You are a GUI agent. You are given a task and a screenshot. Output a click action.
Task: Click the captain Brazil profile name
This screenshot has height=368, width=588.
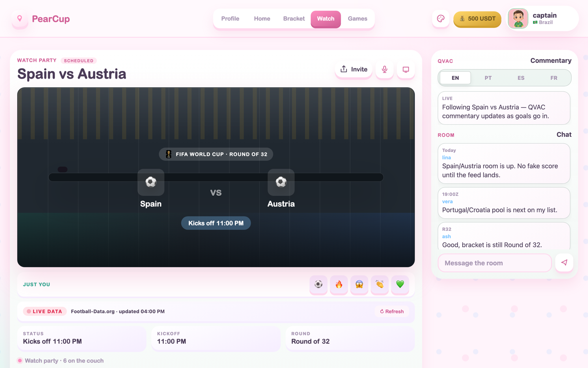[545, 18]
